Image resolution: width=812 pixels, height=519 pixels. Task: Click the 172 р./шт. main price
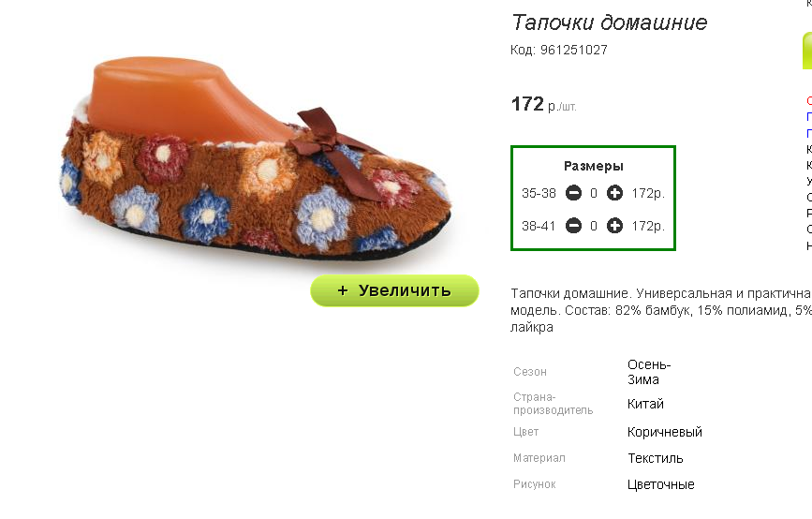click(543, 104)
